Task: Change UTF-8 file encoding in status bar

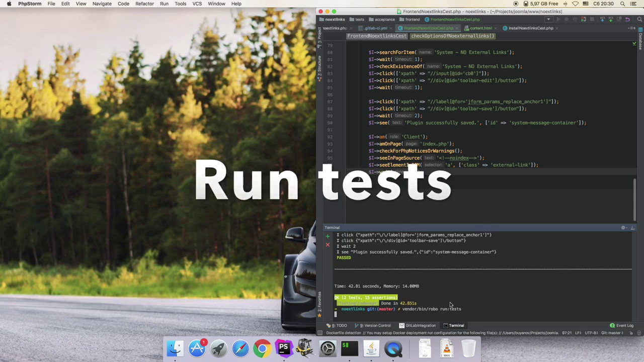Action: click(x=591, y=333)
